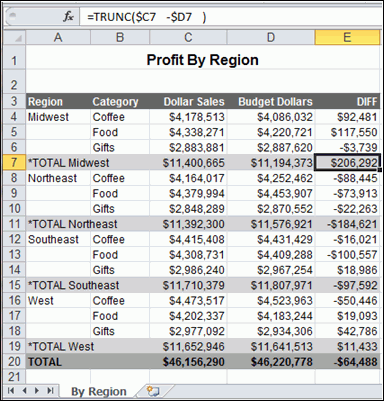Select cell with $4,202,337
Screen dimensions: 384x401
[188, 316]
